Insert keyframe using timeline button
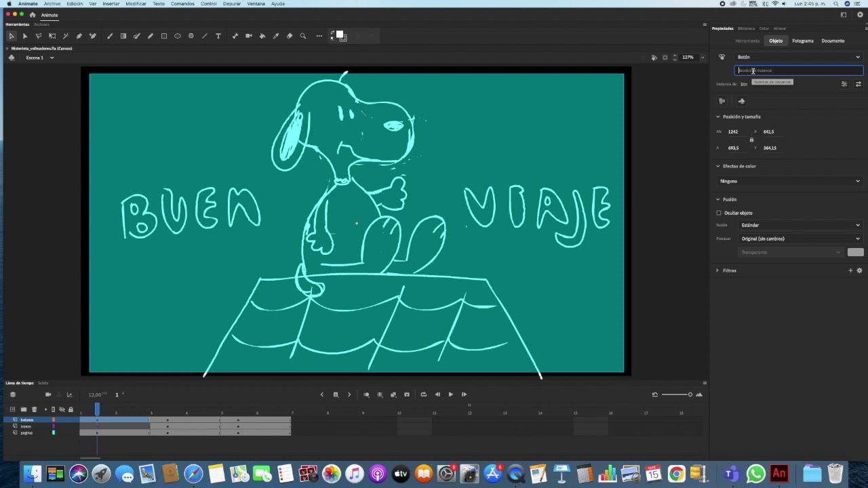Image resolution: width=868 pixels, height=488 pixels. tap(335, 394)
